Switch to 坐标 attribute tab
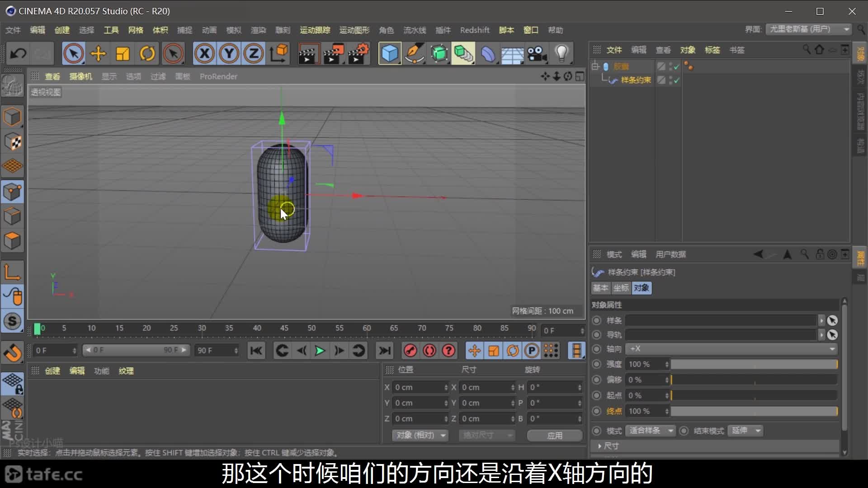 621,288
